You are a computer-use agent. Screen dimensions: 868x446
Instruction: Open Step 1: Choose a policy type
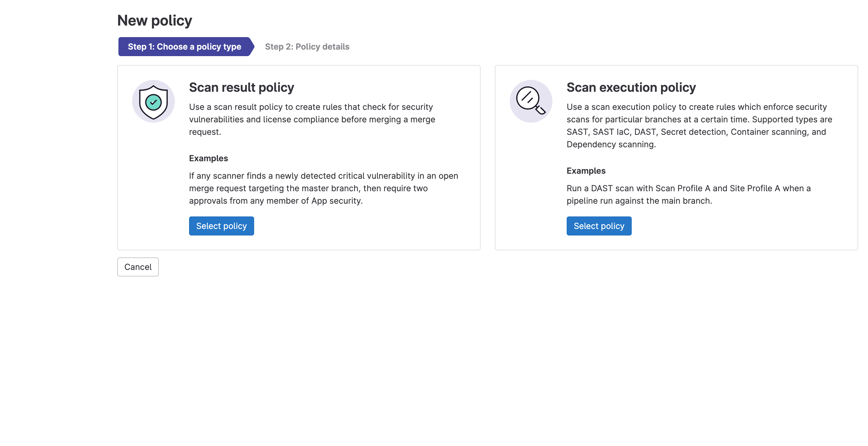[x=184, y=47]
